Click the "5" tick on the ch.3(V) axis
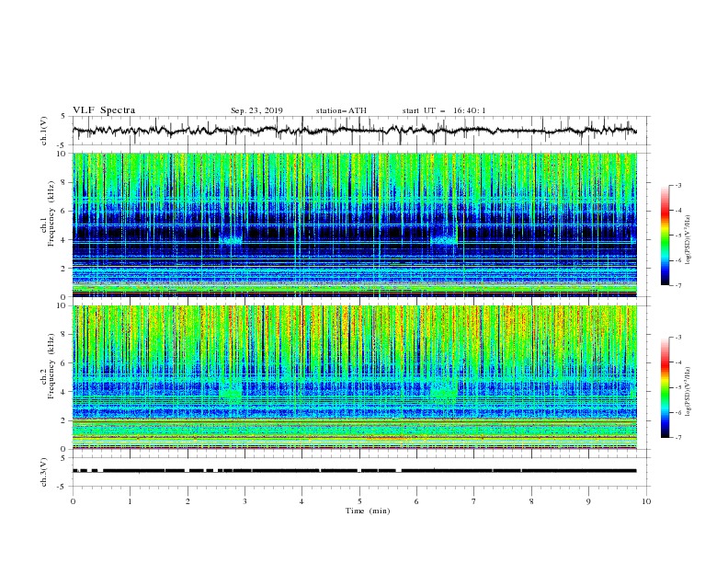Viewport: 728px width, 563px height. (63, 457)
